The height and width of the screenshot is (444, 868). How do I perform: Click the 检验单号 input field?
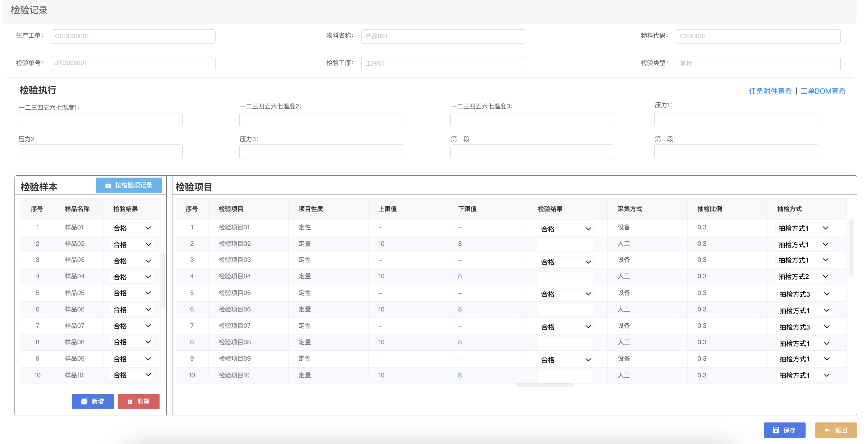coord(133,64)
